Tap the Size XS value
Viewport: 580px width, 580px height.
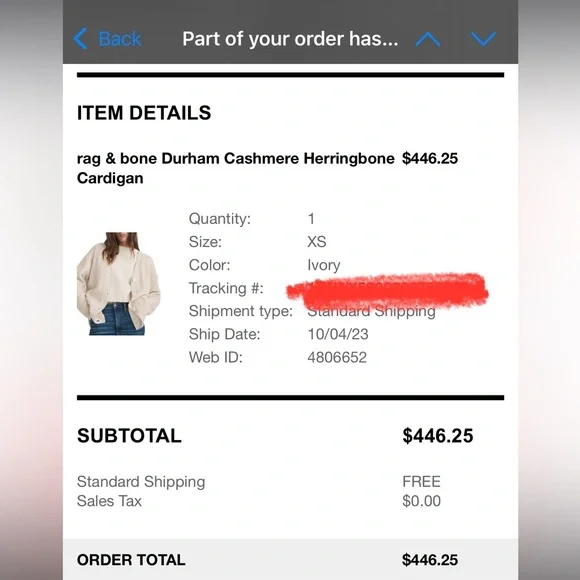pyautogui.click(x=317, y=242)
